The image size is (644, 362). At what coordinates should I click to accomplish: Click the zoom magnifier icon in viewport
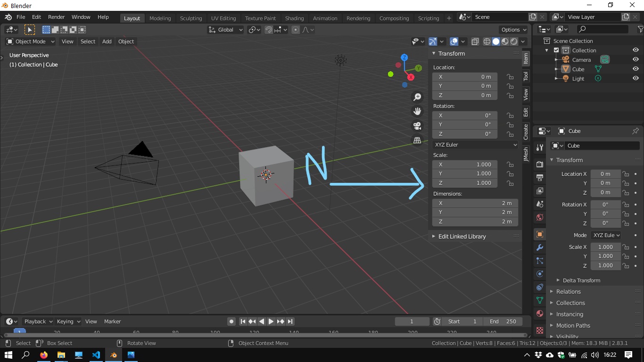(x=417, y=97)
